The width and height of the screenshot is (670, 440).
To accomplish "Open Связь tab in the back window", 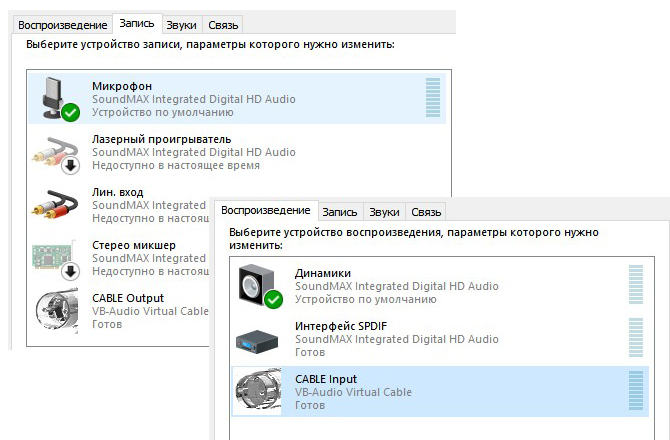I will (x=223, y=25).
